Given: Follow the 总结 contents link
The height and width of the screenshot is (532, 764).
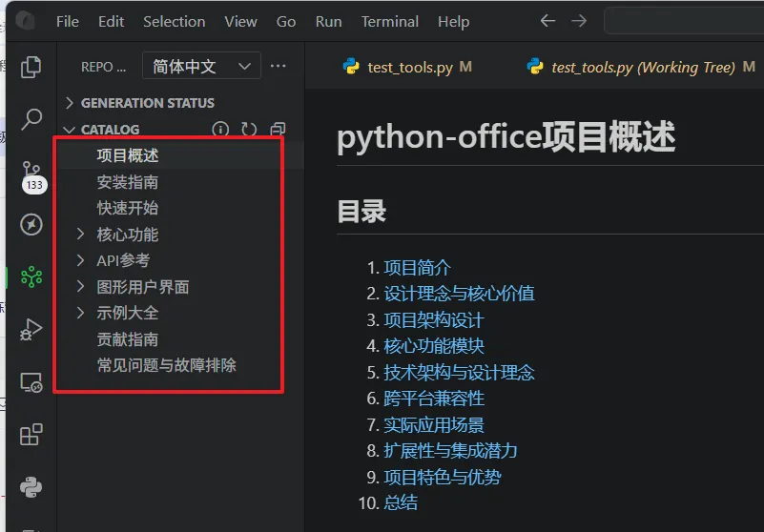Looking at the screenshot, I should 401,502.
